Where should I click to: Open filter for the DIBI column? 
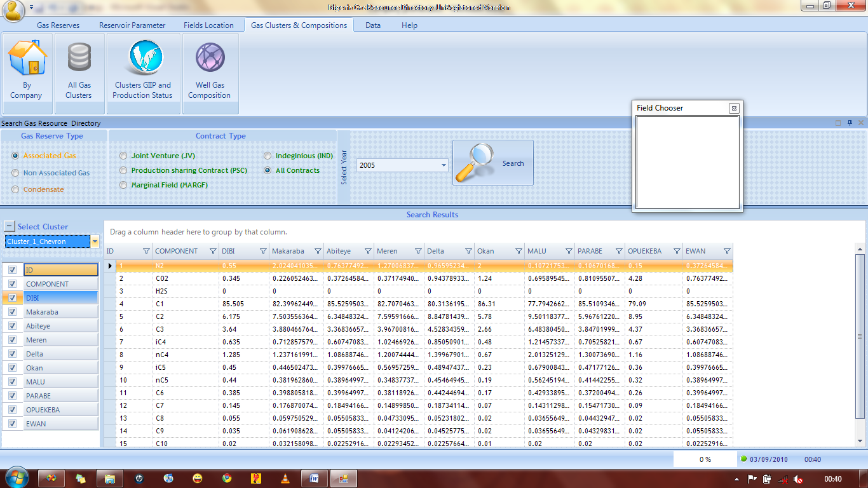263,251
